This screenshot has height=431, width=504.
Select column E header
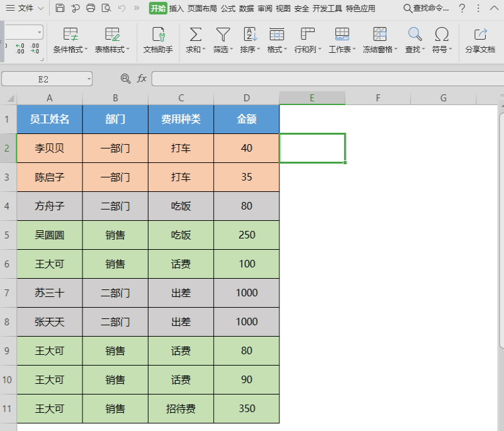pyautogui.click(x=313, y=98)
